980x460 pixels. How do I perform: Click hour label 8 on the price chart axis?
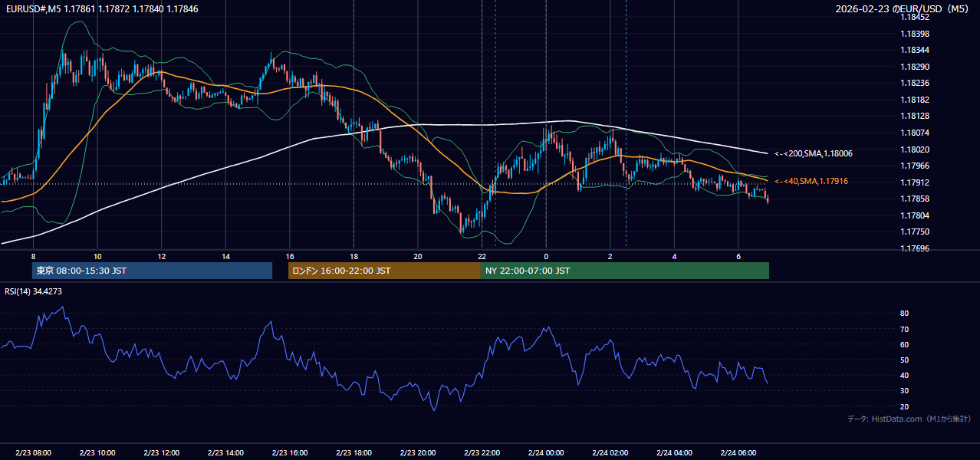coord(33,256)
